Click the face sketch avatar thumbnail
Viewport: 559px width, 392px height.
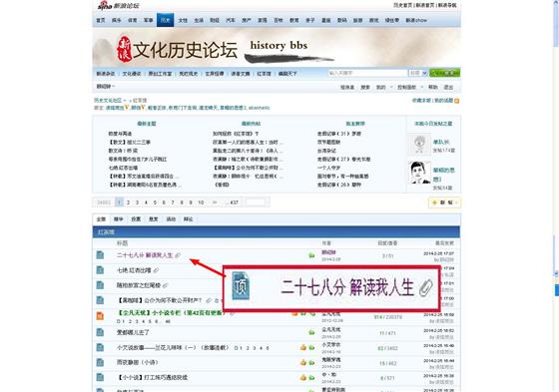coord(419,173)
